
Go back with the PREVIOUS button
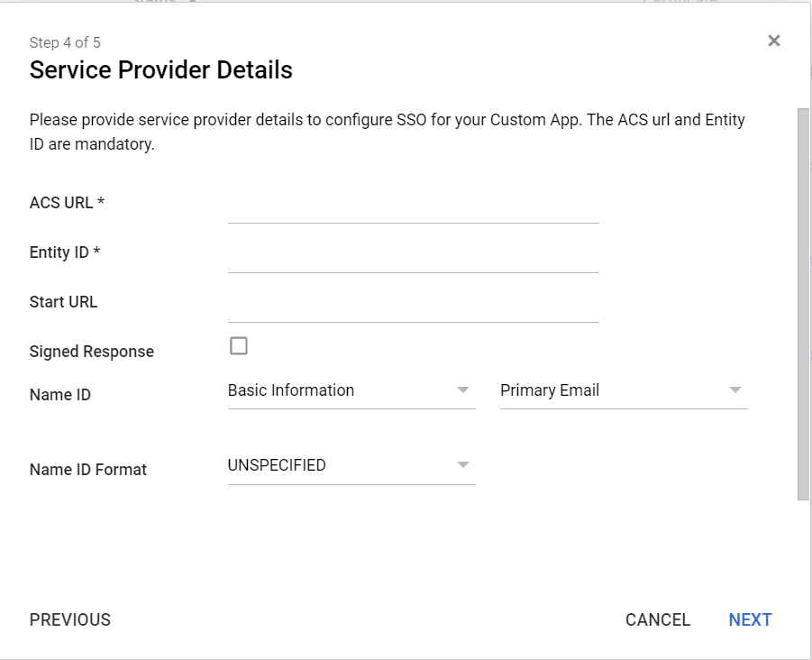pyautogui.click(x=70, y=619)
